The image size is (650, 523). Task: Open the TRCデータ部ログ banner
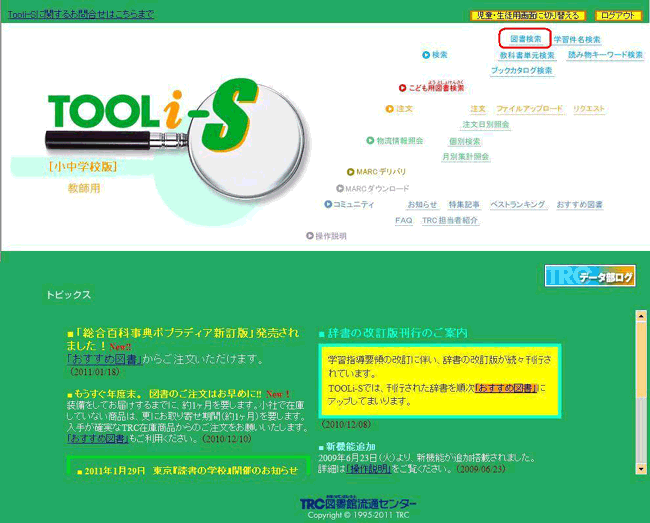[590, 276]
